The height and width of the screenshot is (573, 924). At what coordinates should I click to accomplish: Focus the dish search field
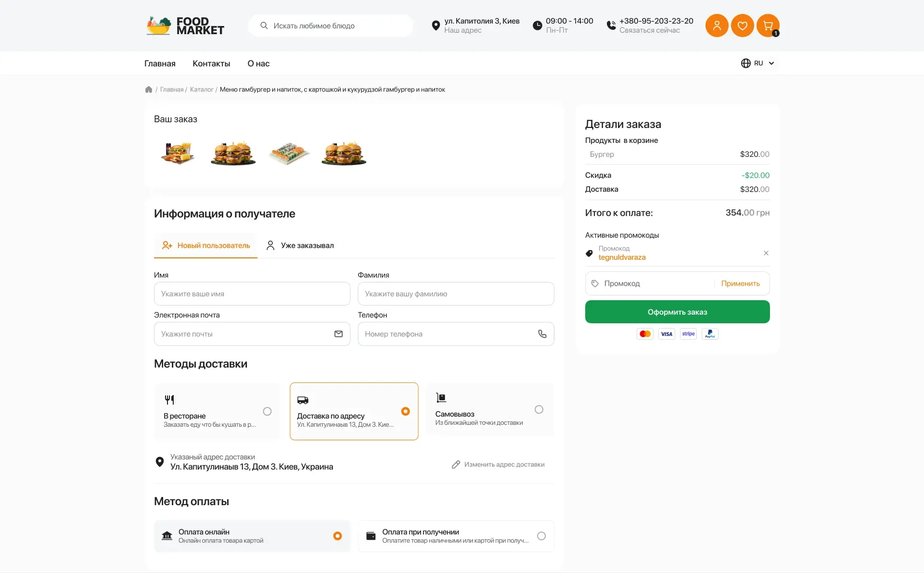[x=331, y=25]
